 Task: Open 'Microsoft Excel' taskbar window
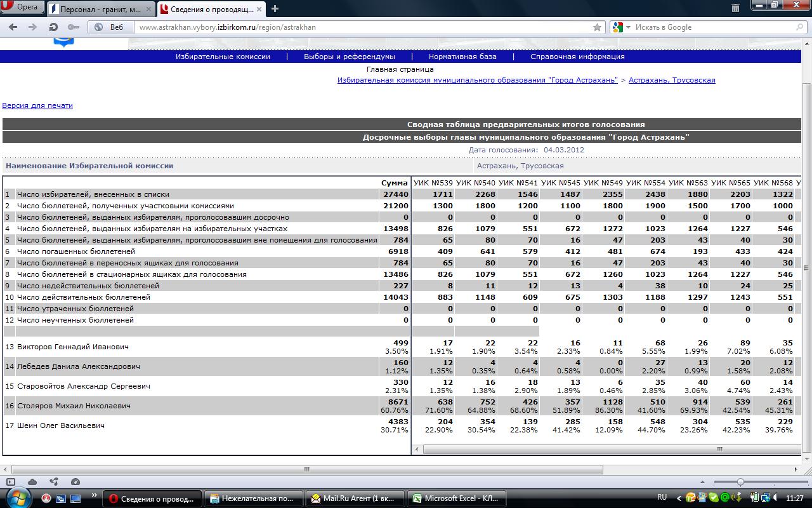pyautogui.click(x=456, y=498)
